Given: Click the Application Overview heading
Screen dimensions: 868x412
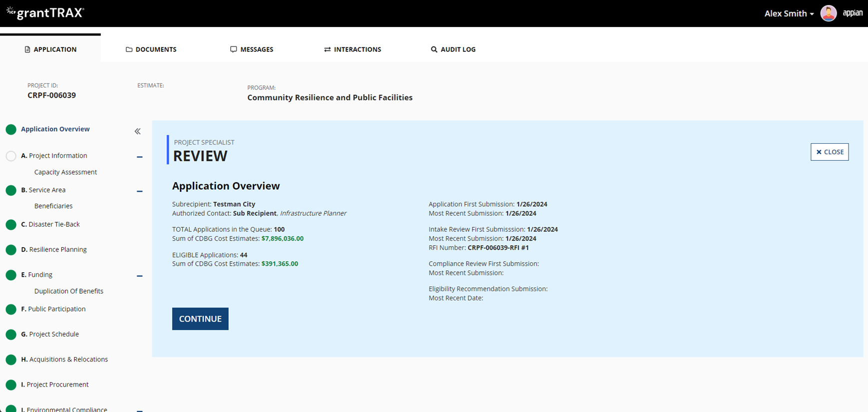Looking at the screenshot, I should click(226, 186).
